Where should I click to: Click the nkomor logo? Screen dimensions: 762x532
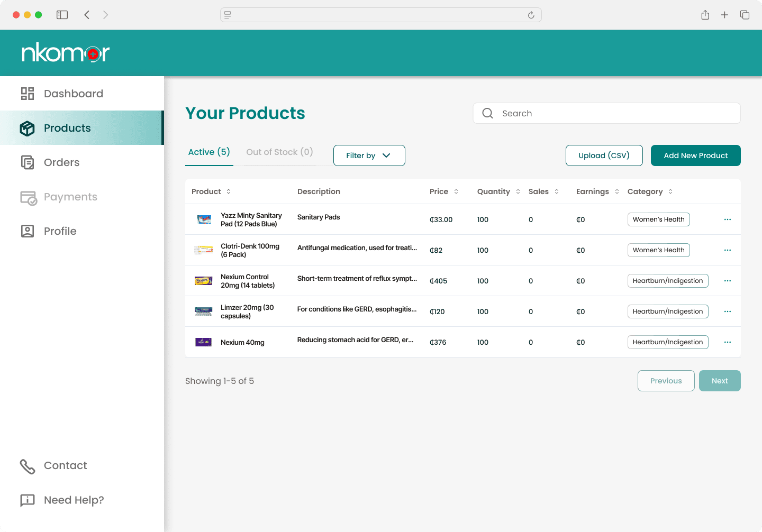coord(66,53)
